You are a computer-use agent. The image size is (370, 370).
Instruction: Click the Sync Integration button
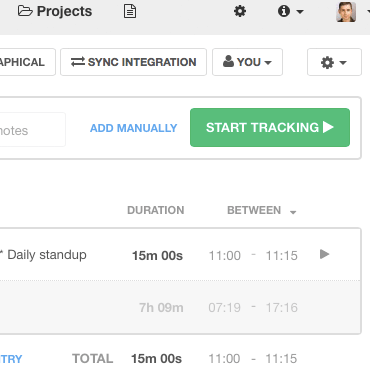tap(133, 62)
